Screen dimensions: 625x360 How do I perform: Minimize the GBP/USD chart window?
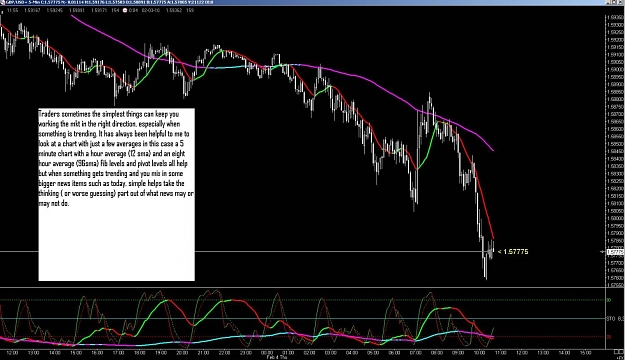click(609, 2)
